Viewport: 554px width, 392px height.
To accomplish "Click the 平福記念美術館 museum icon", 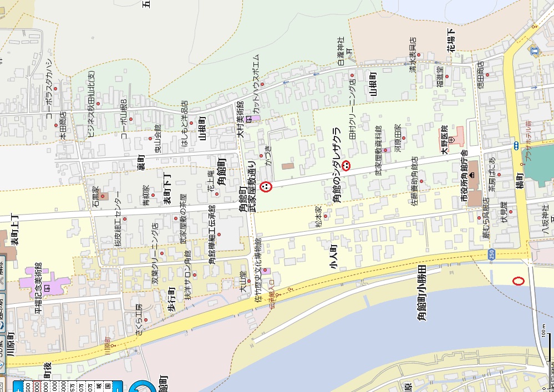I will click(47, 288).
